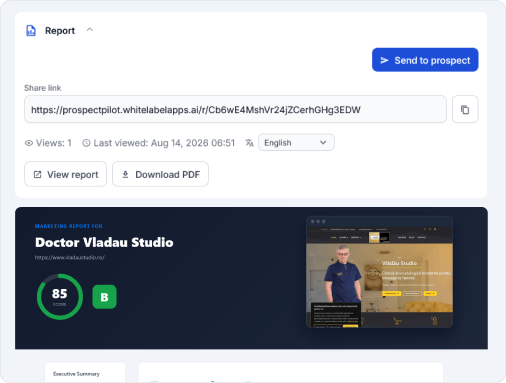
Task: Click the View report button
Action: click(66, 174)
